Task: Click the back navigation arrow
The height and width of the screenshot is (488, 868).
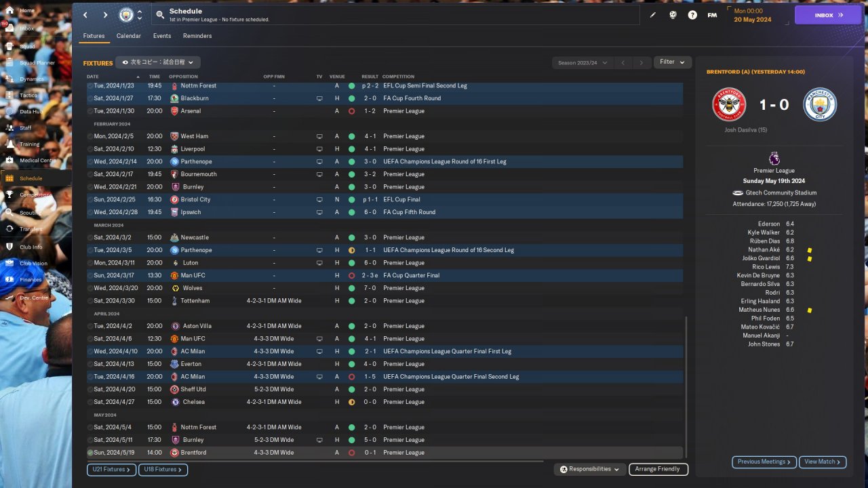Action: [x=85, y=15]
